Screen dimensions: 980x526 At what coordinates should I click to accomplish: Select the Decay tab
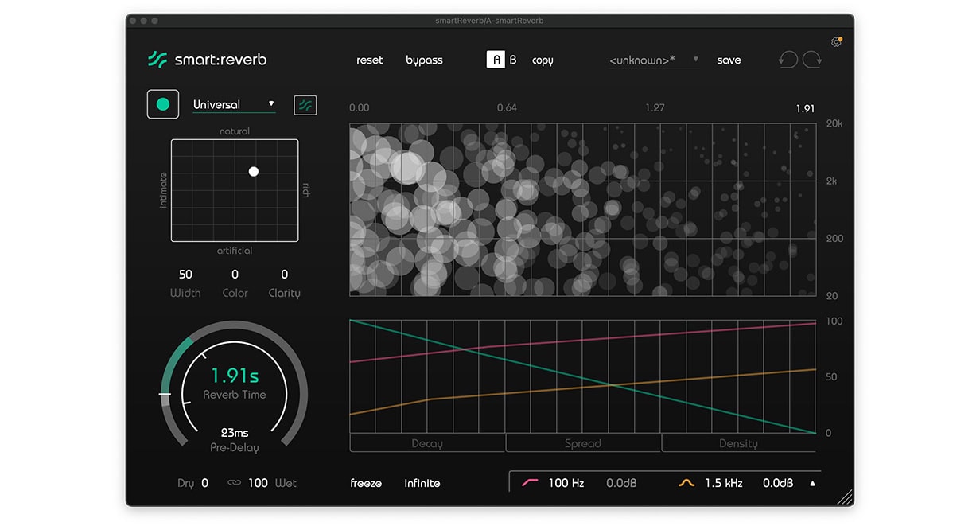(427, 443)
